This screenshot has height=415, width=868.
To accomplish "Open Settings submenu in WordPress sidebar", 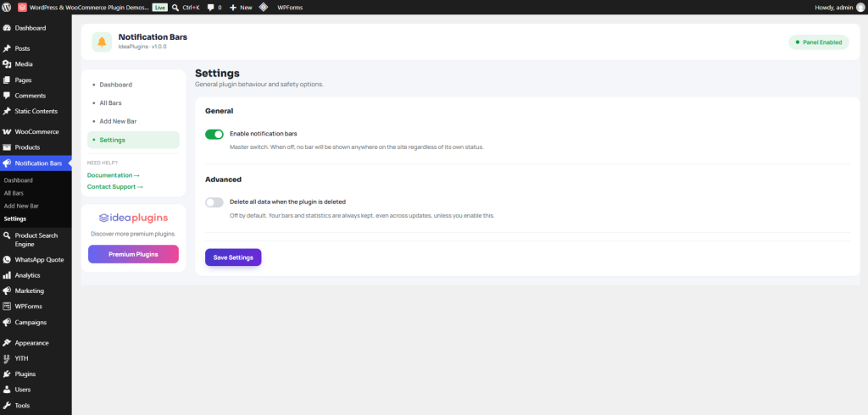I will click(15, 219).
